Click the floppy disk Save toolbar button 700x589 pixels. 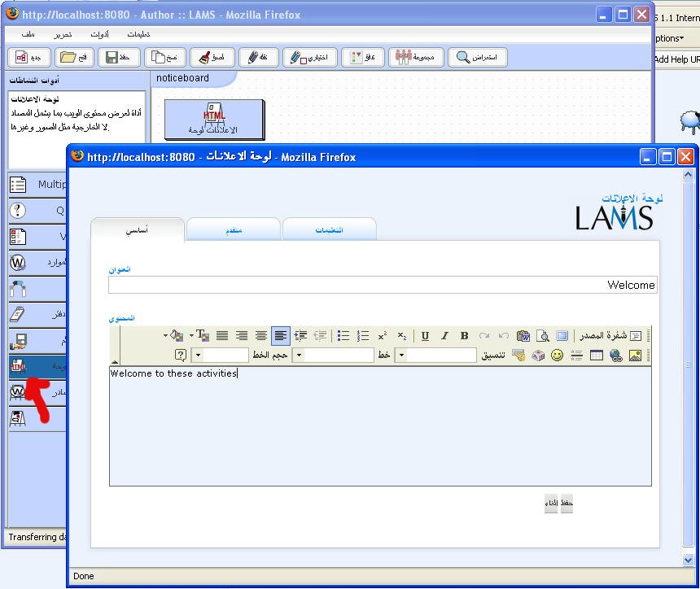[x=119, y=57]
